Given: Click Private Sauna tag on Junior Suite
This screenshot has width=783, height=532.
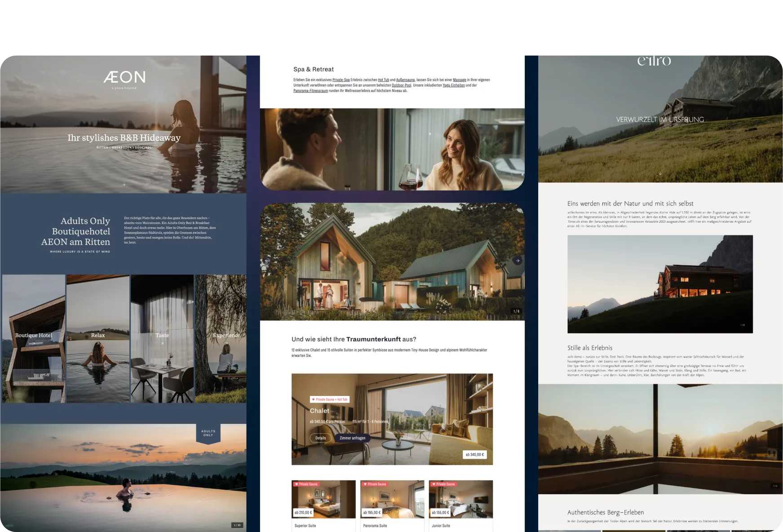Looking at the screenshot, I should pos(443,484).
